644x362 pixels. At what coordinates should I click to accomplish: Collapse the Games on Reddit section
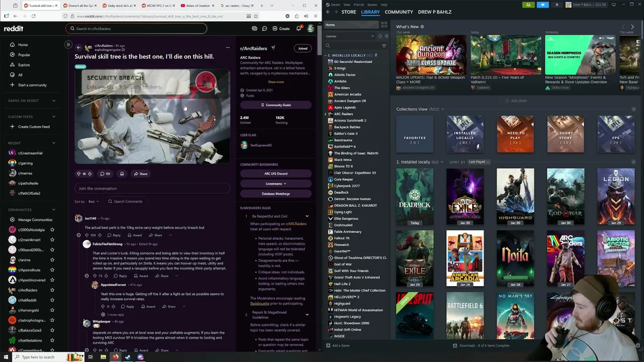coord(54,101)
